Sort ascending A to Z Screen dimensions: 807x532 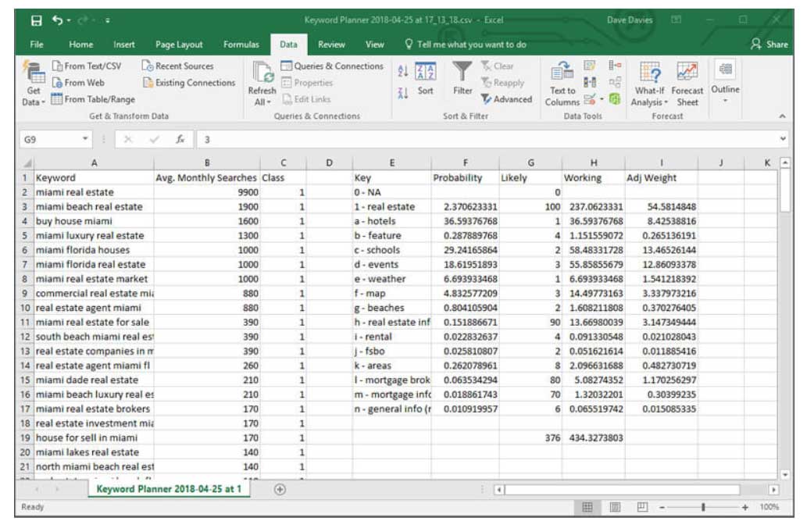403,71
